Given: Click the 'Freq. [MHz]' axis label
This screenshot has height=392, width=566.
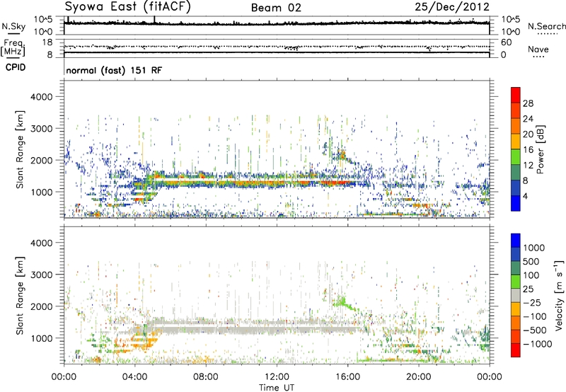Looking at the screenshot, I should (x=13, y=48).
